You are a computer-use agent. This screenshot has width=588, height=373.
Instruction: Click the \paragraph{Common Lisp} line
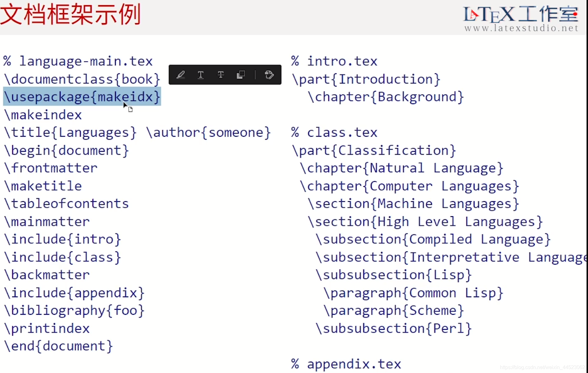point(413,293)
